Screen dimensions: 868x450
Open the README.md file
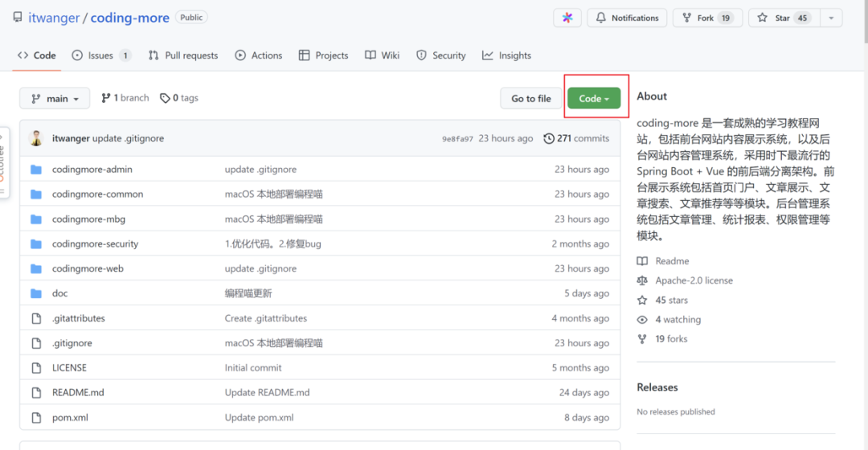pyautogui.click(x=78, y=392)
